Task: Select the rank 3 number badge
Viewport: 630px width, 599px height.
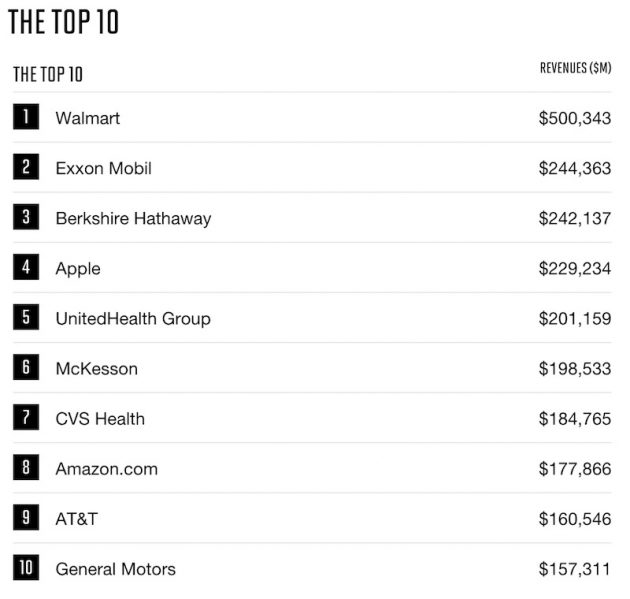Action: click(26, 217)
